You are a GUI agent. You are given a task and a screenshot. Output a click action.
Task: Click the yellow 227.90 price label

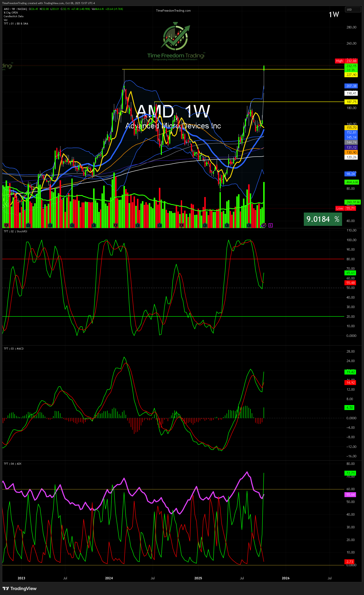click(x=351, y=75)
